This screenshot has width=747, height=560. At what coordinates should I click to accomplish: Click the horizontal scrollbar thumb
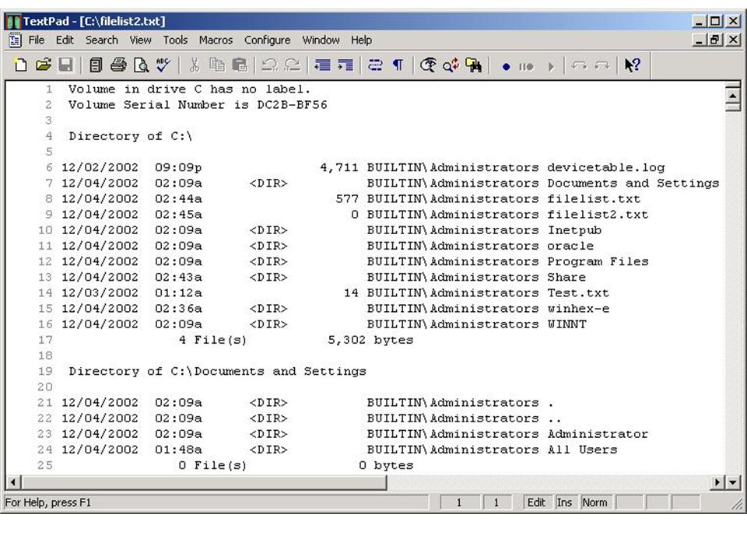click(x=204, y=482)
